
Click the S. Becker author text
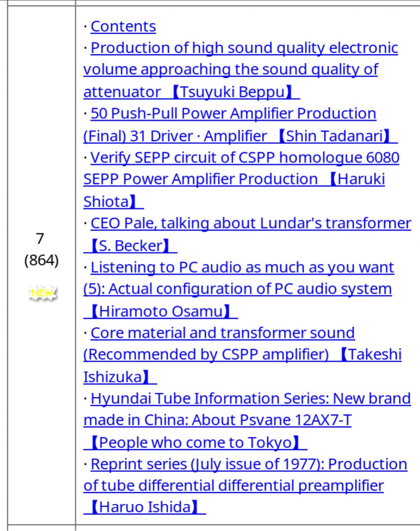tap(130, 246)
